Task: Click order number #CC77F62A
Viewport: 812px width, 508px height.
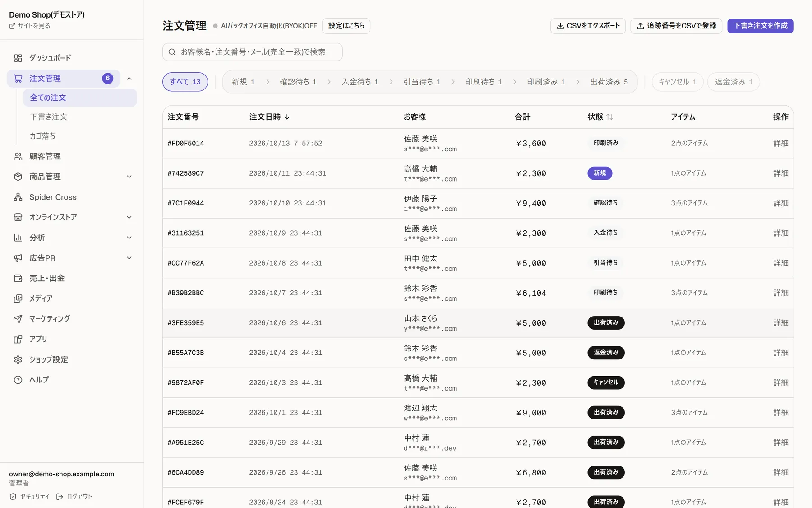Action: (186, 263)
